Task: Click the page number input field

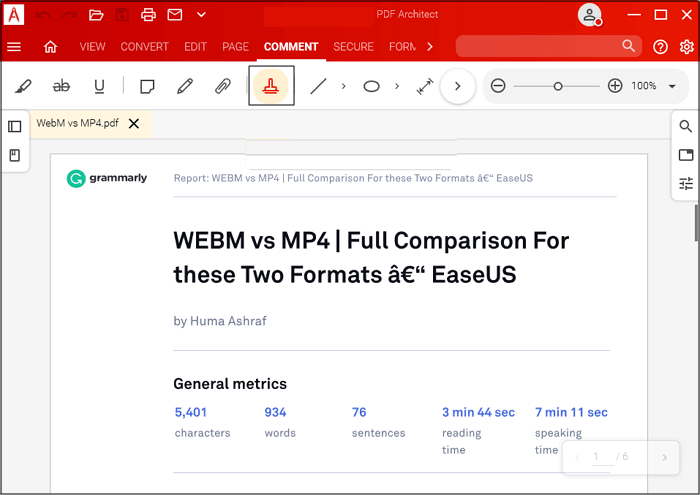Action: (x=602, y=457)
